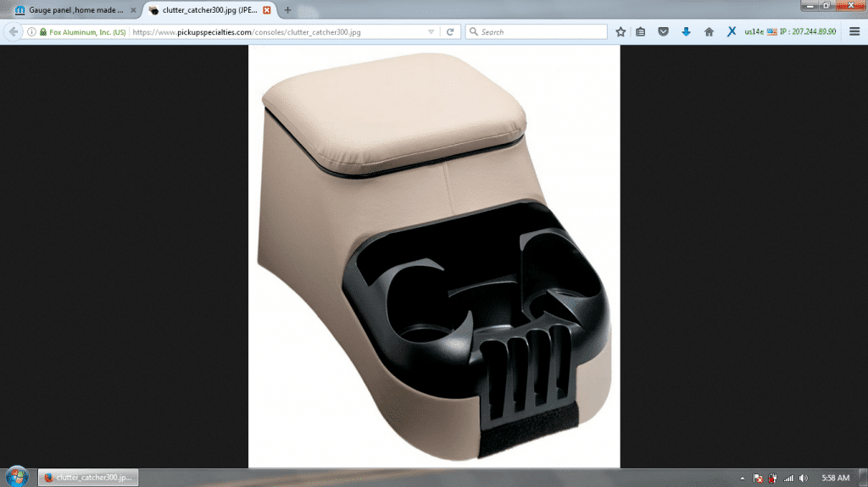Screen dimensions: 868x487
Task: Show hidden system tray icons arrow
Action: (743, 478)
